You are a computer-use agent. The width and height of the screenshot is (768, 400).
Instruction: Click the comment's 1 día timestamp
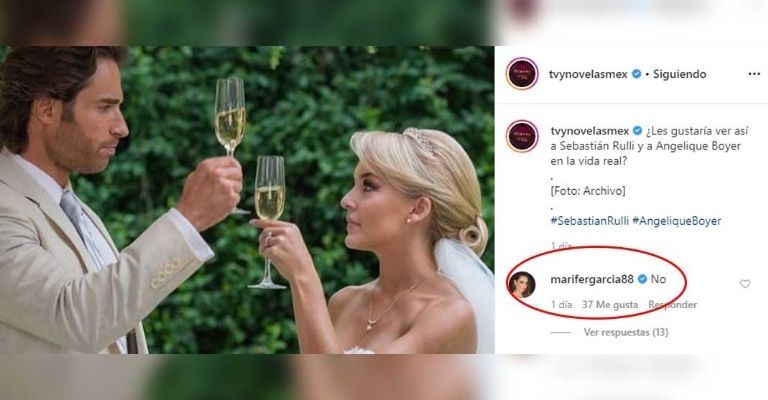coord(561,305)
